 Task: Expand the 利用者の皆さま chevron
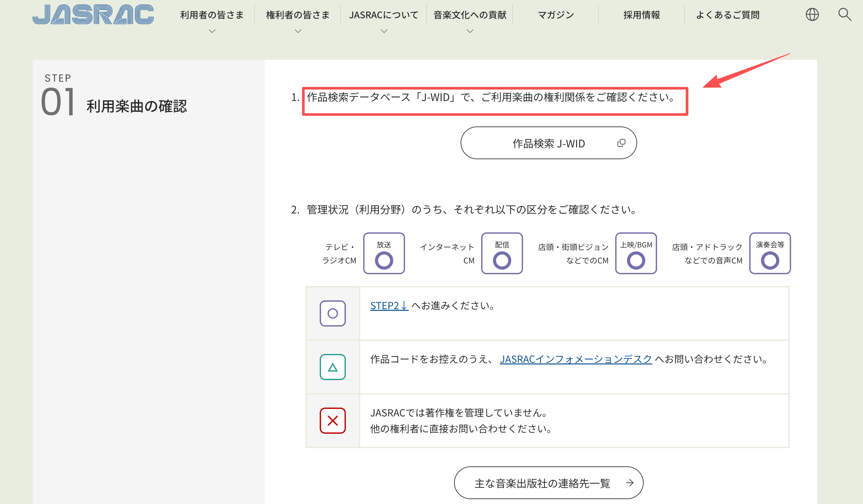point(212,31)
